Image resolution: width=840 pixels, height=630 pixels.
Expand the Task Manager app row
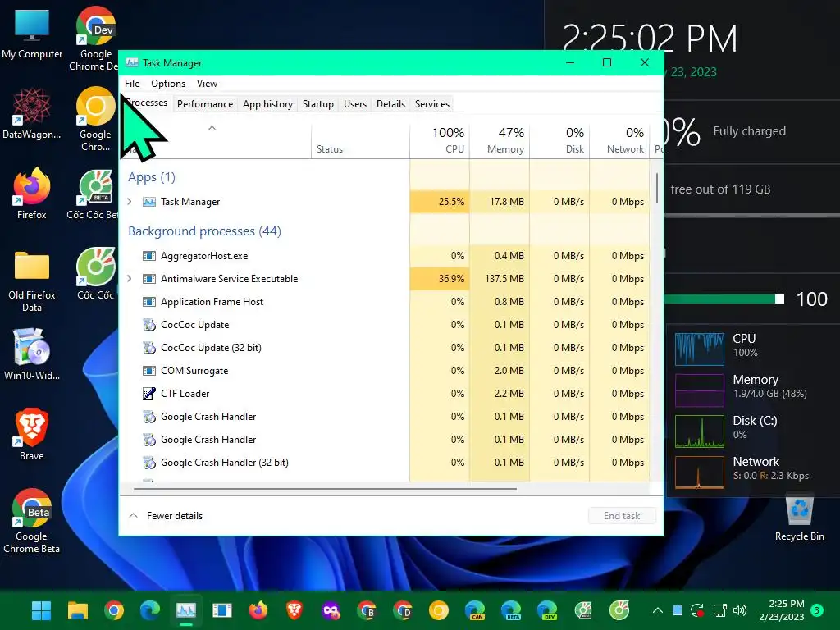click(x=130, y=202)
